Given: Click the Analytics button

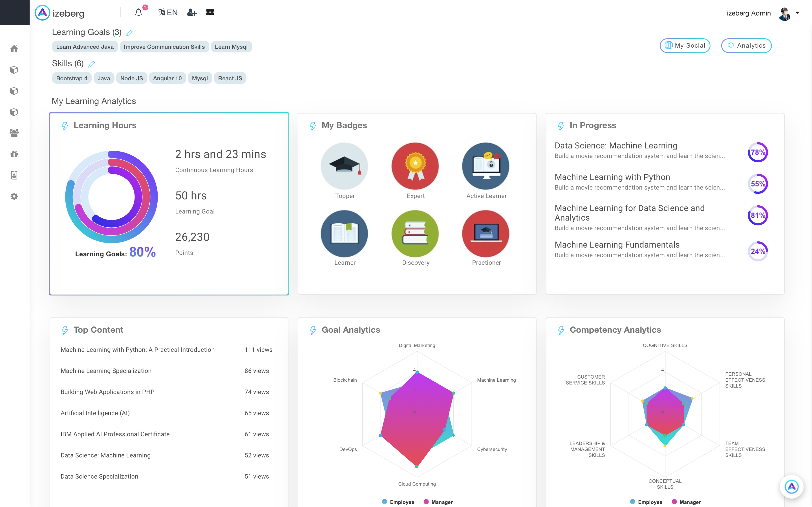Looking at the screenshot, I should pos(746,46).
